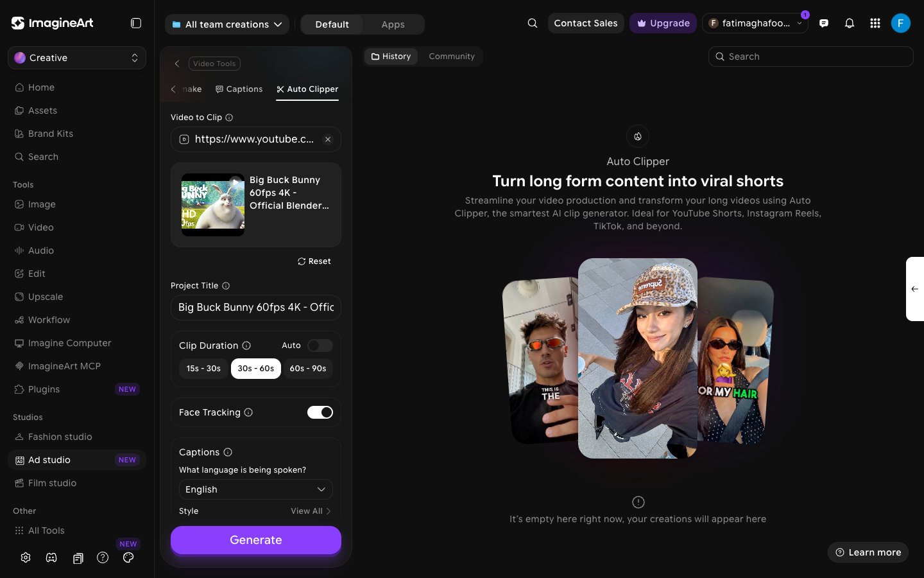Open the apps grid menu icon
Image resolution: width=924 pixels, height=578 pixels.
[x=875, y=23]
